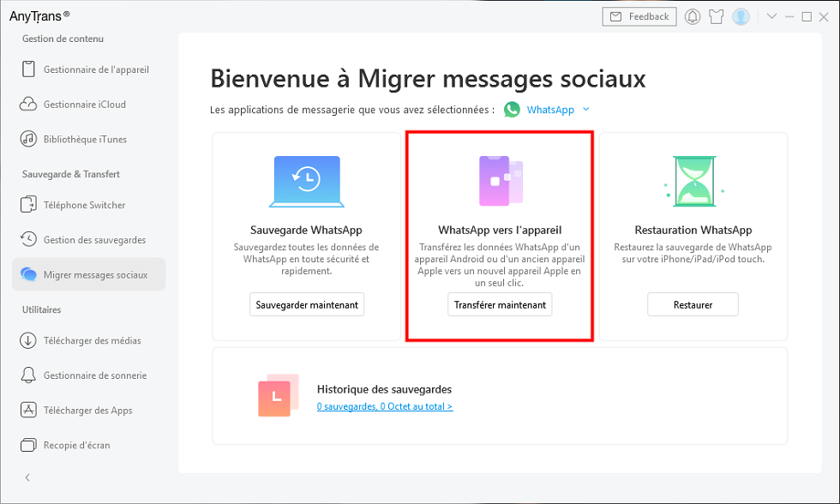Viewport: 840px width, 504px height.
Task: Click the blue laptop backup illustration
Action: tap(307, 181)
